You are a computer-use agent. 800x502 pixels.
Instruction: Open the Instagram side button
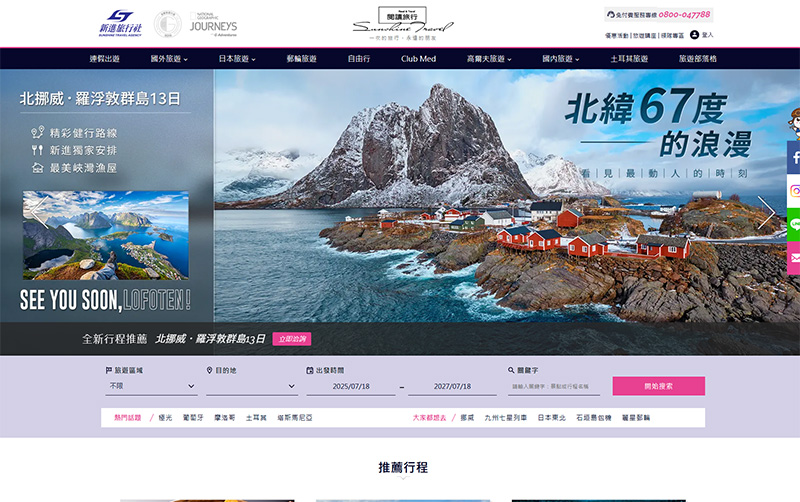coord(793,191)
